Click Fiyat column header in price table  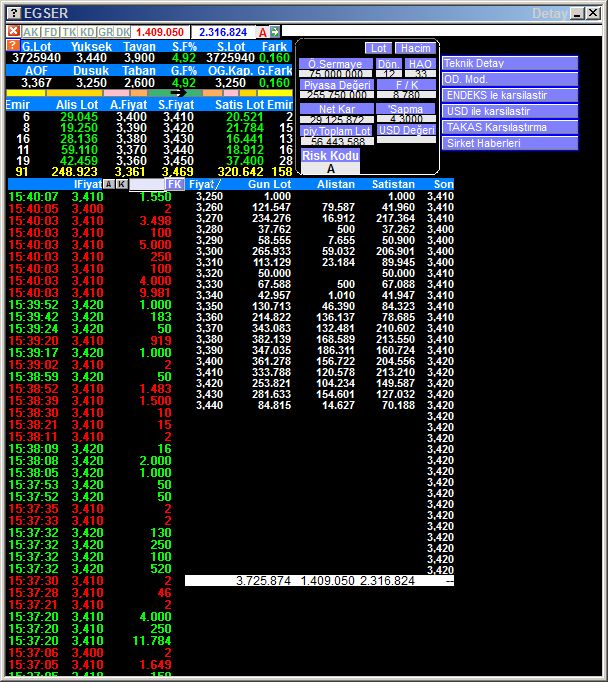pyautogui.click(x=205, y=184)
